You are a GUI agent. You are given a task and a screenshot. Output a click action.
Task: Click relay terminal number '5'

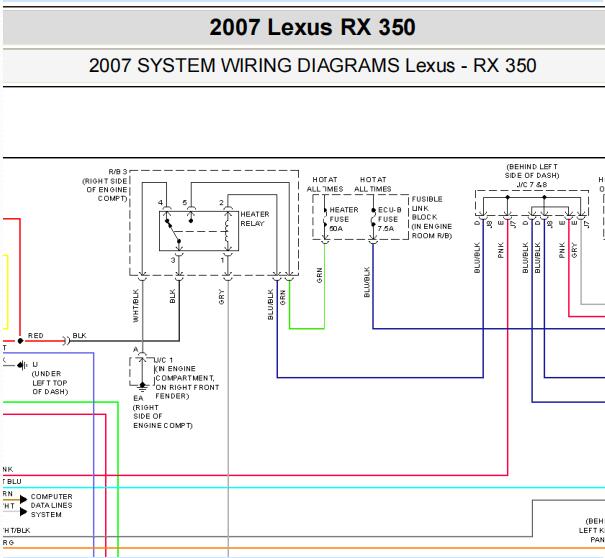[185, 203]
